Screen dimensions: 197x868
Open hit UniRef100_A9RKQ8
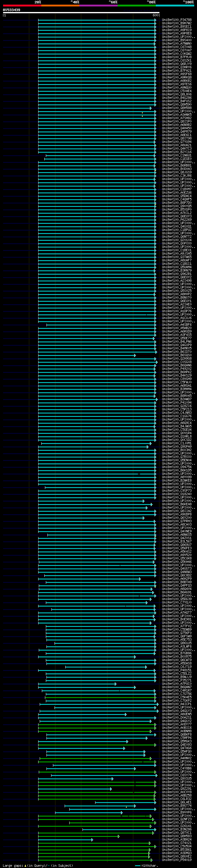(177, 78)
